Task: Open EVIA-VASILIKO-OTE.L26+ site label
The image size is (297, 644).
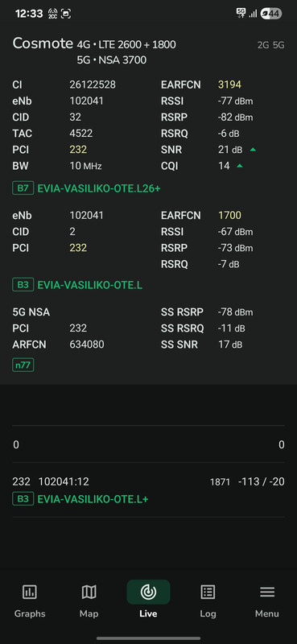Action: [98, 188]
